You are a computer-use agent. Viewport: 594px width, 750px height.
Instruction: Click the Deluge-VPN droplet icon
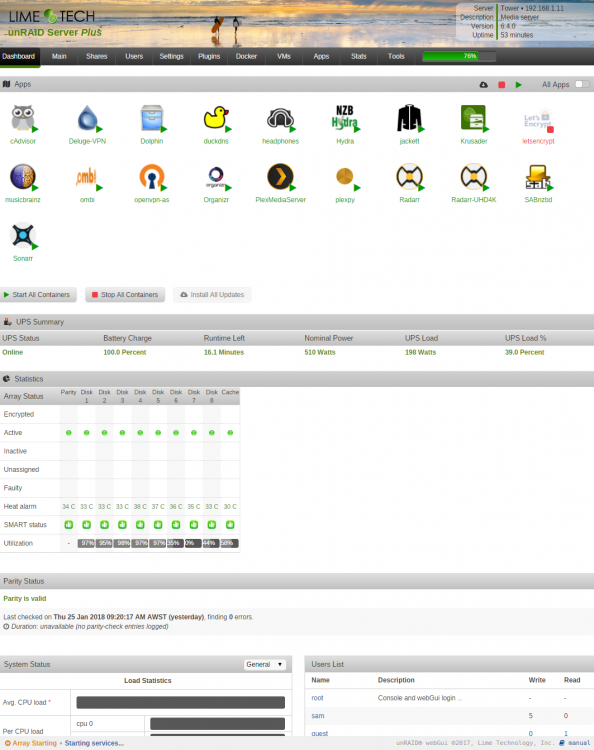tap(87, 118)
